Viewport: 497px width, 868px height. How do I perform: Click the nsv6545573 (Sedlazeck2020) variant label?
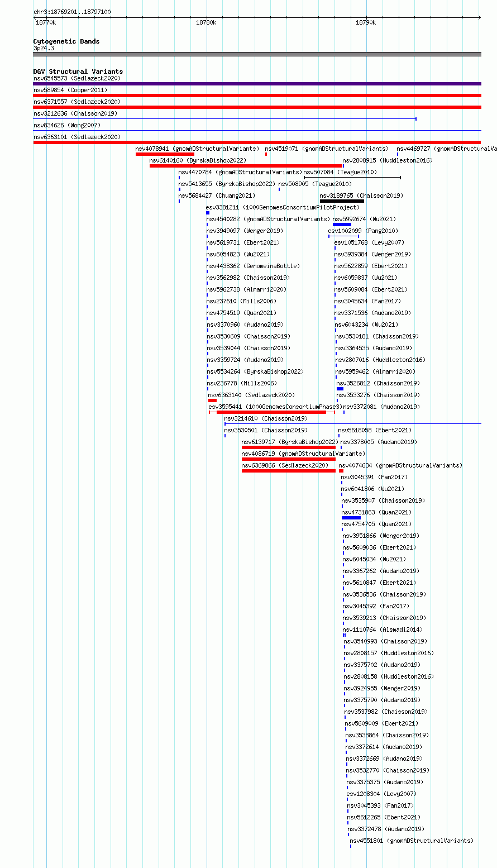[77, 78]
